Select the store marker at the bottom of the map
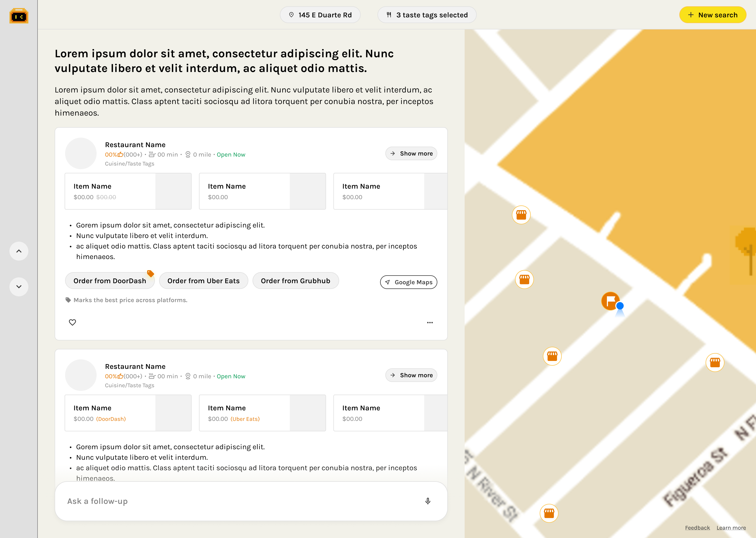 (x=549, y=513)
